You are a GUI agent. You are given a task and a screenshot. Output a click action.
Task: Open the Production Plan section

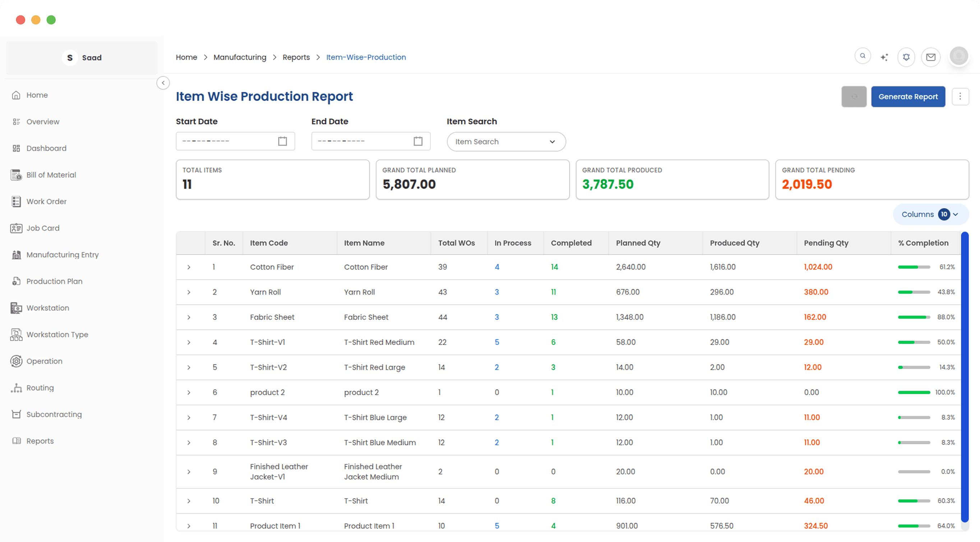pos(54,281)
